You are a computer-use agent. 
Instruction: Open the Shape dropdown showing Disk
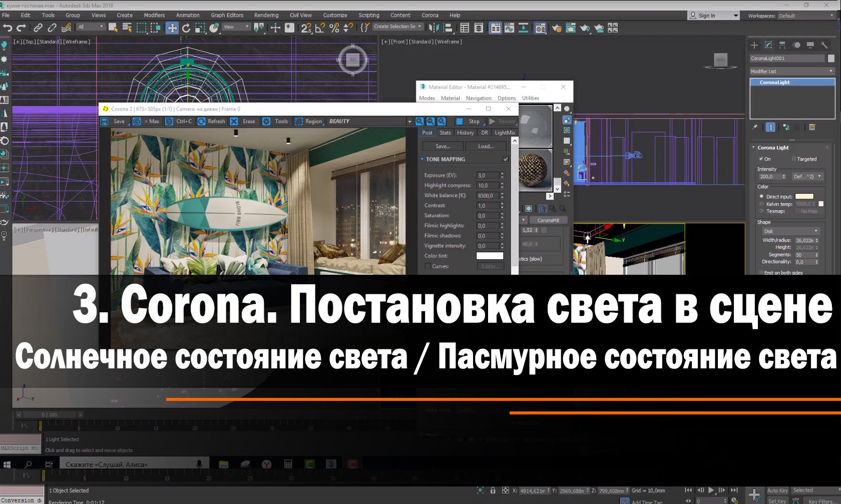click(790, 231)
